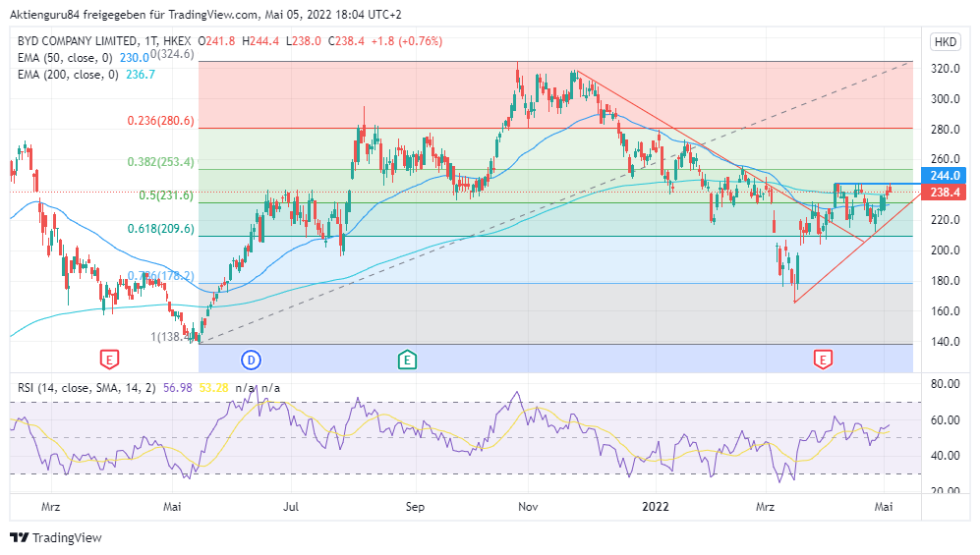This screenshot has width=980, height=555.
Task: Select the EMA (200, close, 0) indicator label
Action: tap(68, 75)
